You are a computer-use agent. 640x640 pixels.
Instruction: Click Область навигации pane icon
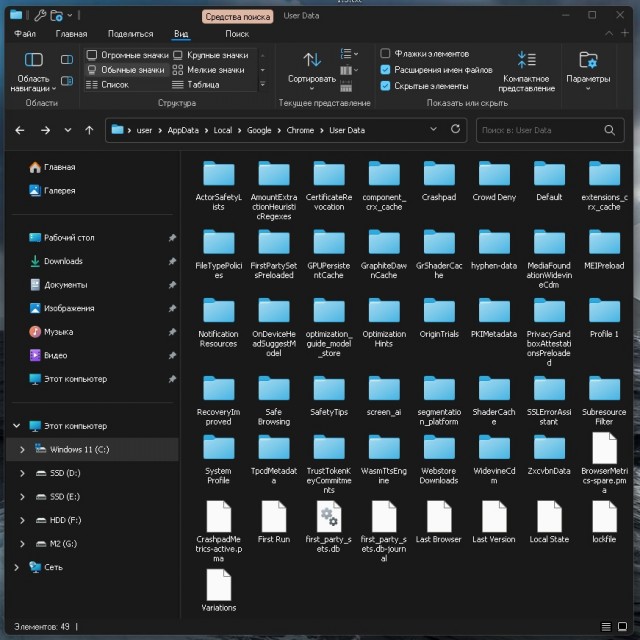point(33,61)
